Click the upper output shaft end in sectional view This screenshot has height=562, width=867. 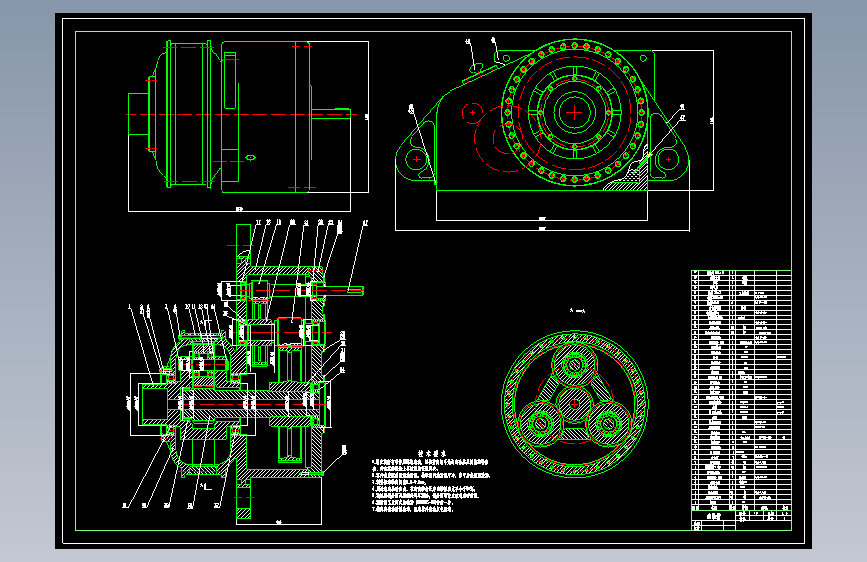(x=346, y=290)
